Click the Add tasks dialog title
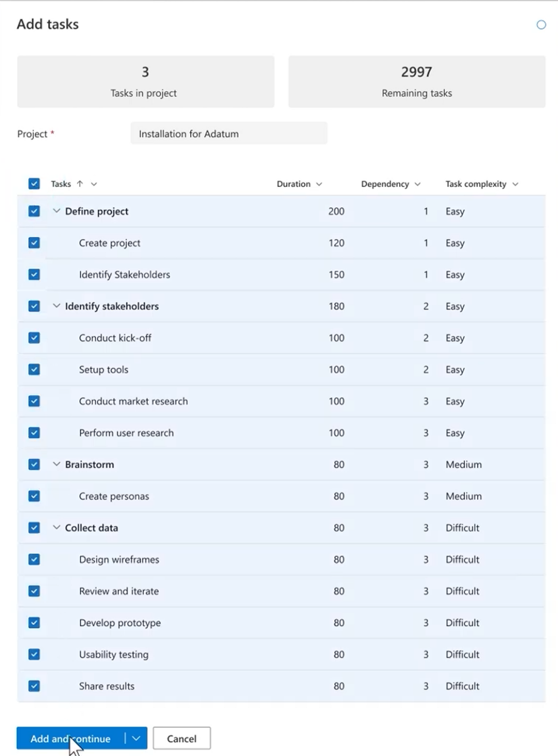 tap(48, 24)
